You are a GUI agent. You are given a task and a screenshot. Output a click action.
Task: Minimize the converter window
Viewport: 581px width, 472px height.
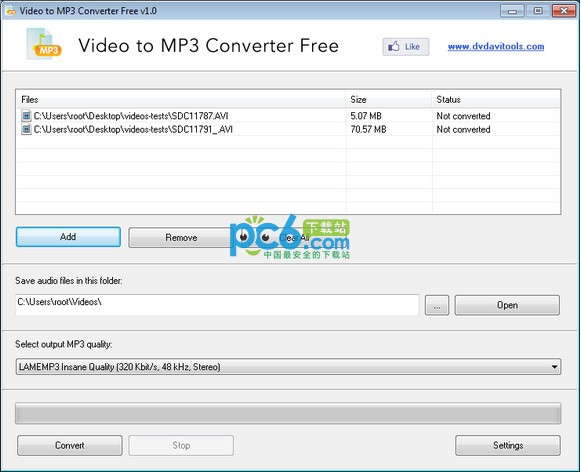click(x=512, y=11)
